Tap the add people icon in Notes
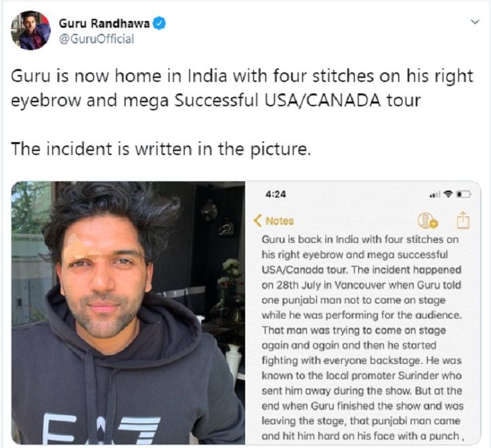 click(x=427, y=221)
